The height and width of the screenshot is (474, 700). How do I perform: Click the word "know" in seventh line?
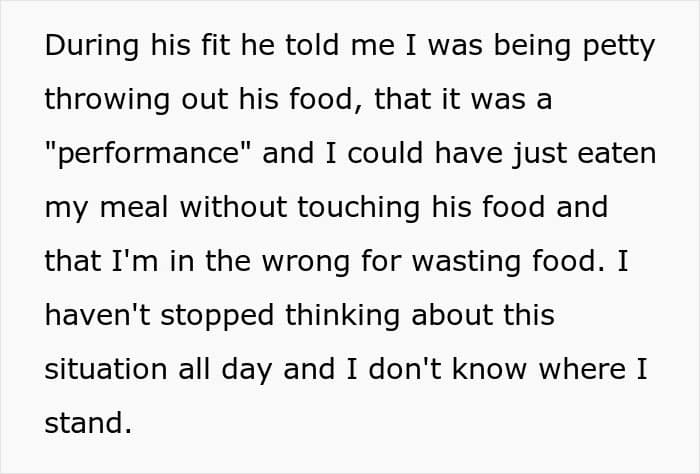pyautogui.click(x=490, y=369)
